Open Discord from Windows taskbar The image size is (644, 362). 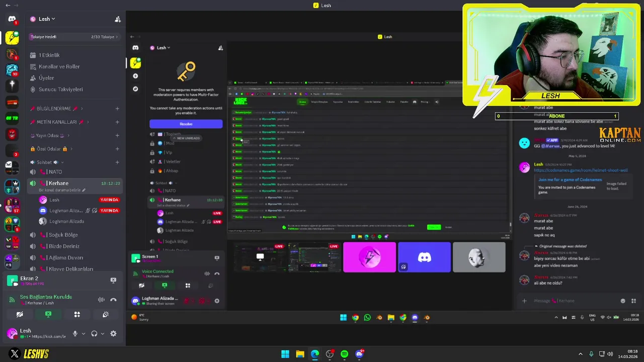[359, 354]
